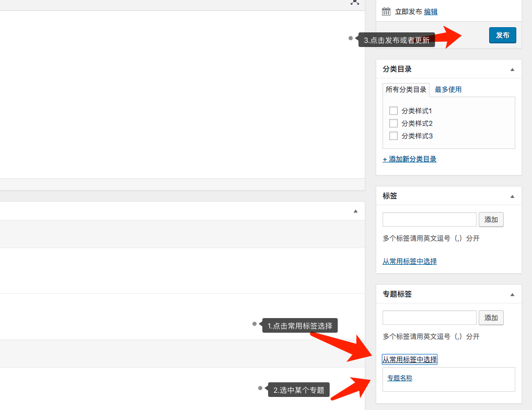Toggle the distraction-free fullscreen editor icon
Viewport: 532px width, 410px height.
tap(354, 2)
